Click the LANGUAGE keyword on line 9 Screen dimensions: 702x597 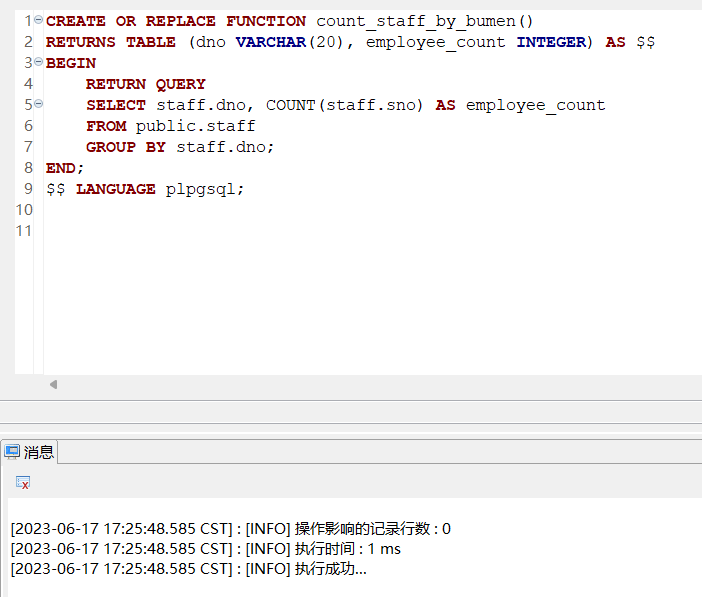pyautogui.click(x=116, y=189)
